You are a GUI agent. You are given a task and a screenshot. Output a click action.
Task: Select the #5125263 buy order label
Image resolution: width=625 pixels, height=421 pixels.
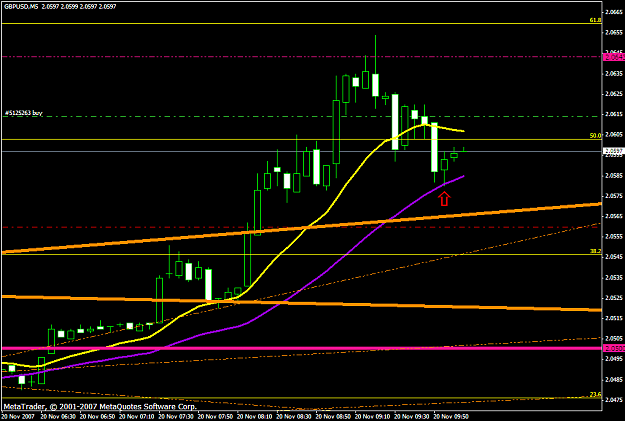point(24,113)
